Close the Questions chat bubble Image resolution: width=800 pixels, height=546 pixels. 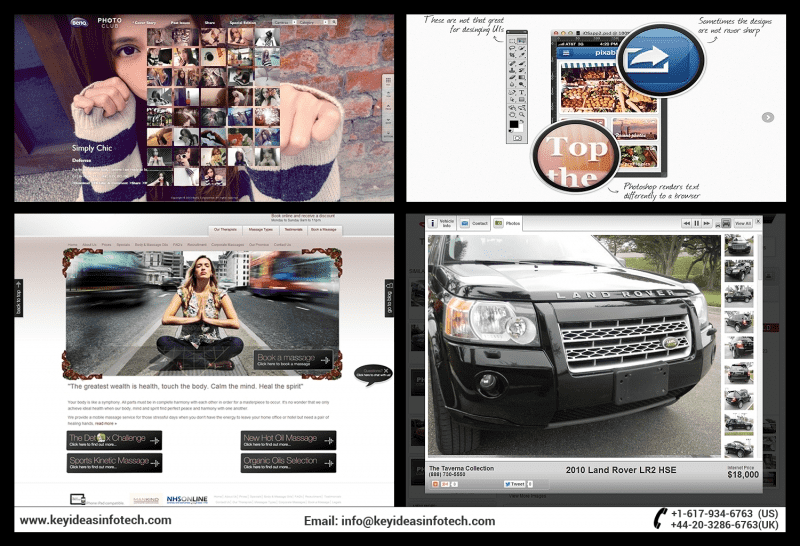(x=386, y=371)
